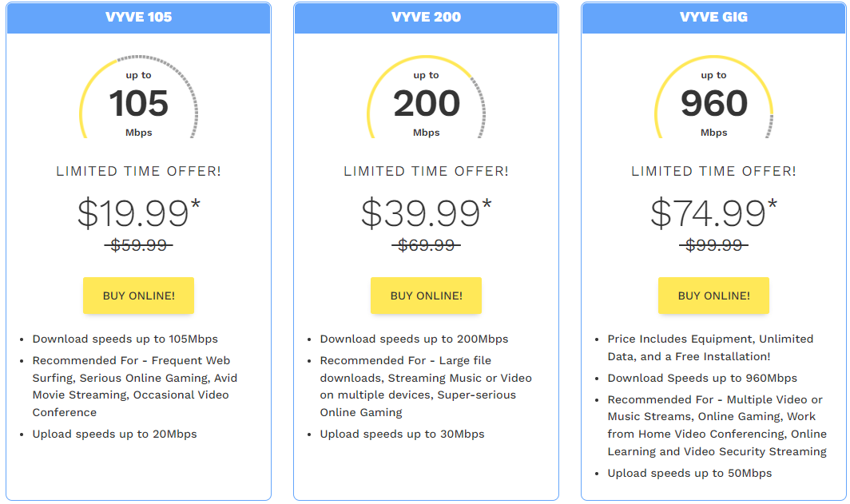Select the 960 Mbps speed number
Viewport: 850px width, 504px height.
click(x=713, y=105)
